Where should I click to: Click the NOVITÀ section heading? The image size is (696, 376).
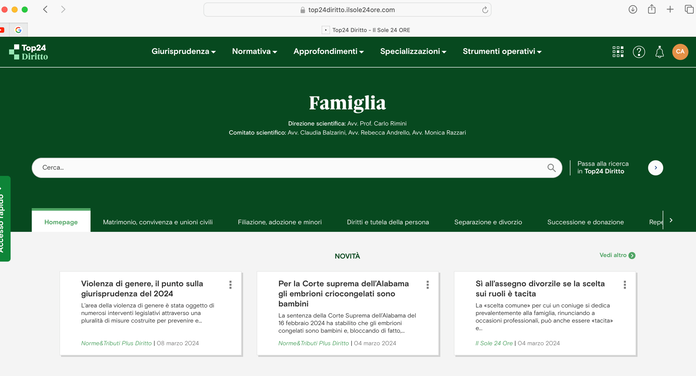(x=347, y=256)
